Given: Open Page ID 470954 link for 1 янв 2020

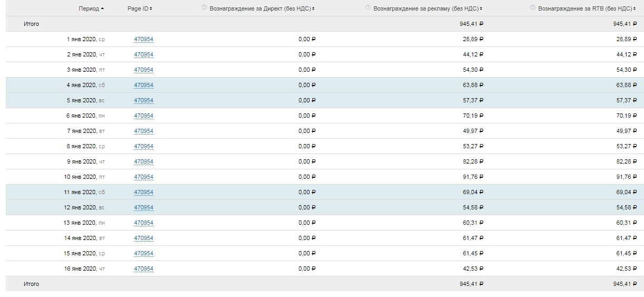Looking at the screenshot, I should (143, 40).
